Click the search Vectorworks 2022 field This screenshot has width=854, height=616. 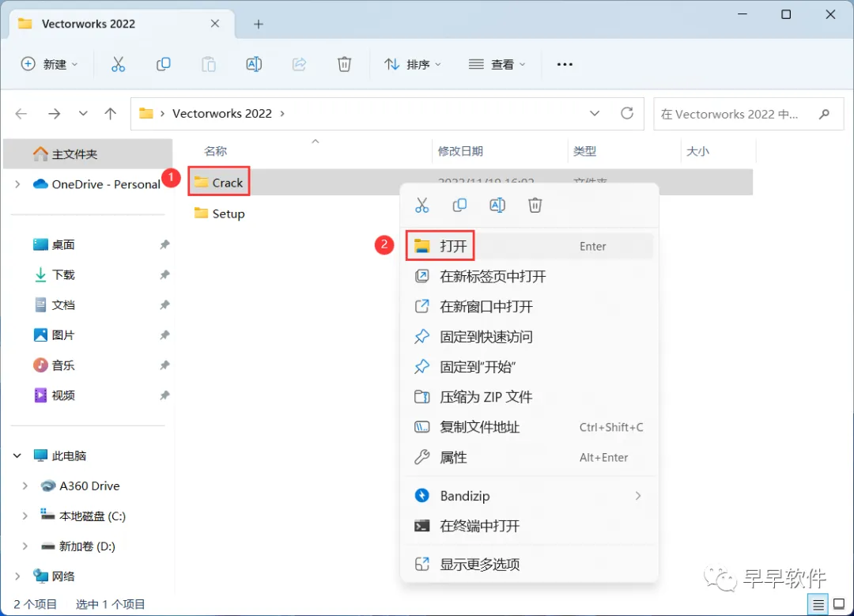click(x=748, y=114)
